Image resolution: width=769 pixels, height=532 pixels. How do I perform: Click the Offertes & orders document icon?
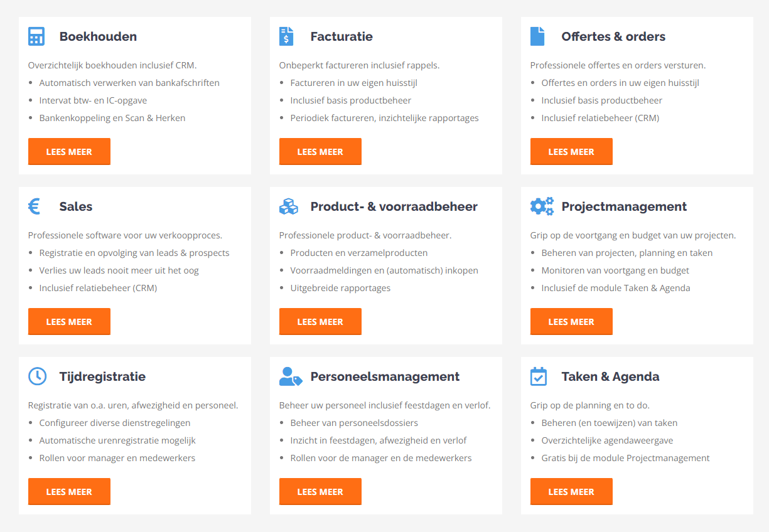(538, 36)
